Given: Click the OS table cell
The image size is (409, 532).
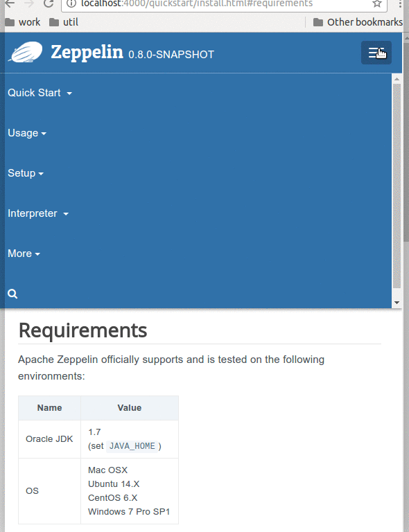Looking at the screenshot, I should click(49, 491).
